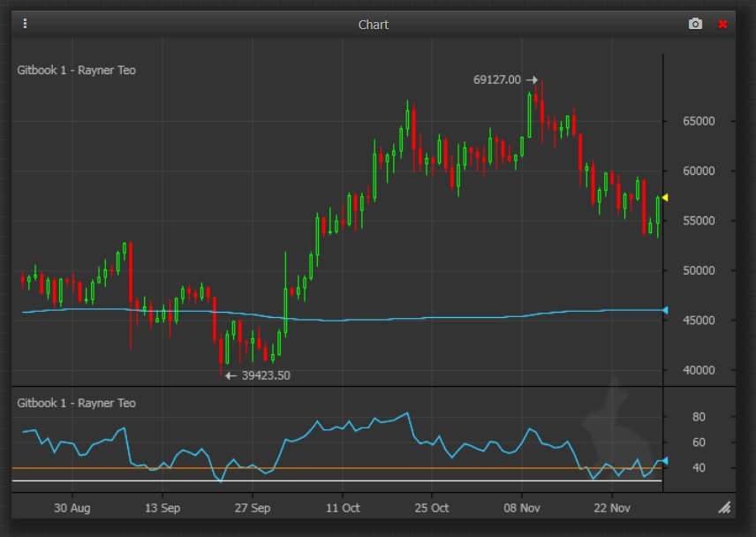Click the yellow current price marker
Image resolution: width=756 pixels, height=537 pixels.
click(665, 198)
